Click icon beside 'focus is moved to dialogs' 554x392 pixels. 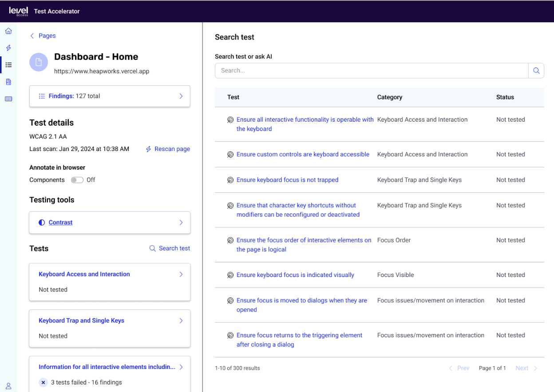pos(230,301)
